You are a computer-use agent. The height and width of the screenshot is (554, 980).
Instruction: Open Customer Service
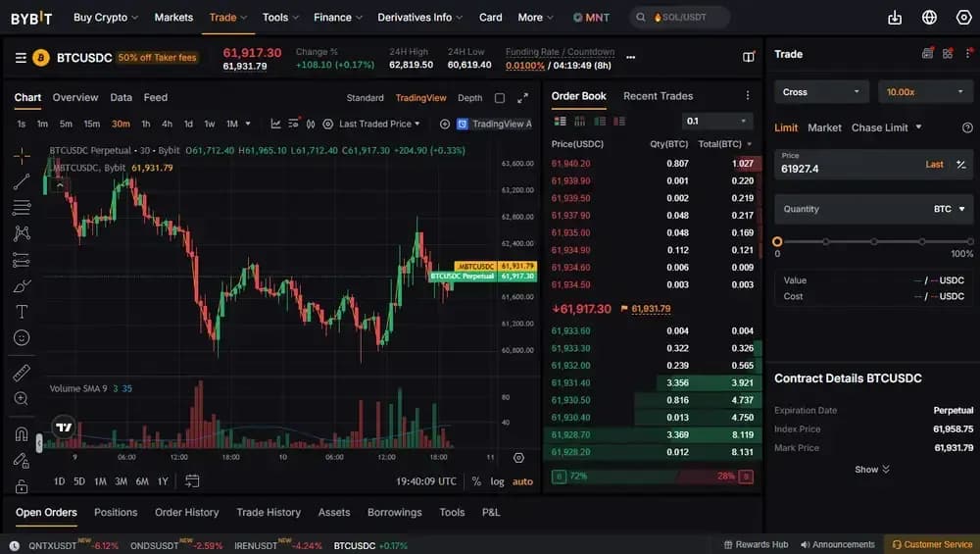point(932,544)
